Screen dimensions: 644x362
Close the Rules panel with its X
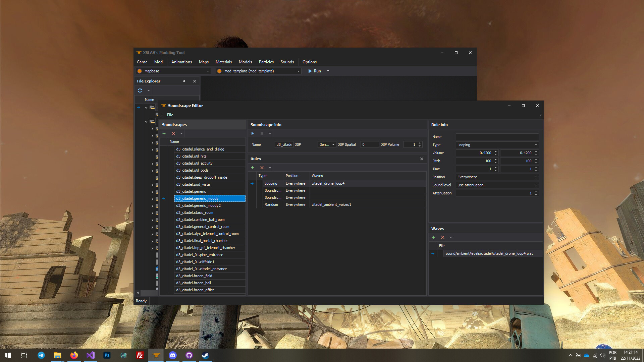tap(421, 159)
